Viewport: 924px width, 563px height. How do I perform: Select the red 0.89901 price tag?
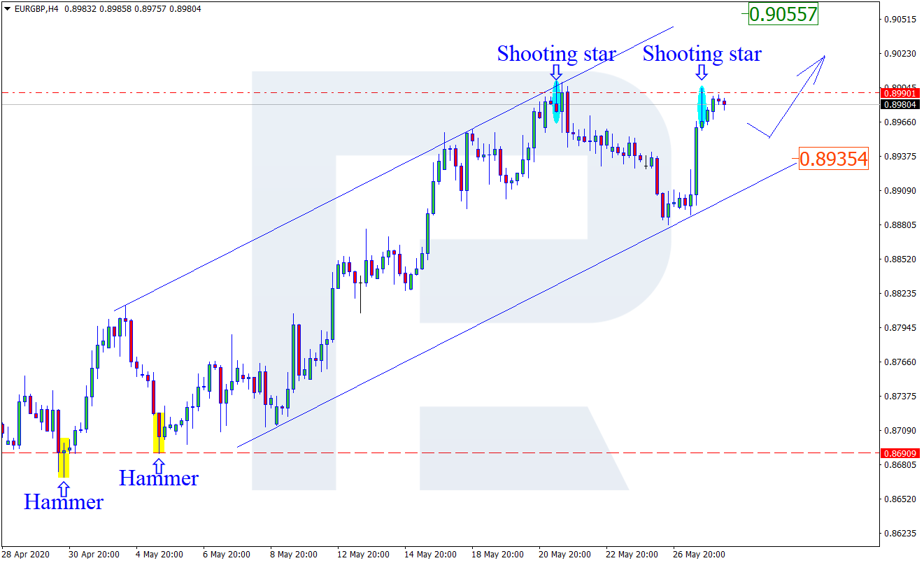pyautogui.click(x=900, y=92)
